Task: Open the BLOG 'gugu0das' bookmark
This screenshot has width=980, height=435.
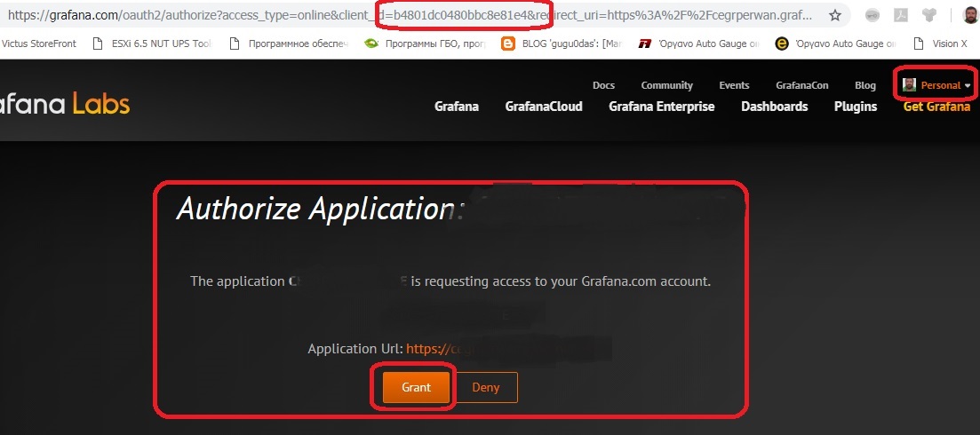Action: click(x=561, y=43)
